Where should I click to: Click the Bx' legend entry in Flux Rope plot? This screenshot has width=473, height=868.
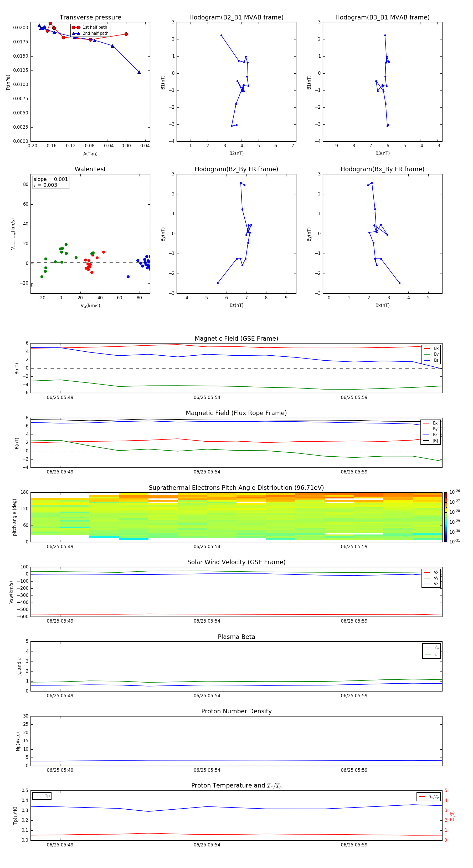coord(431,423)
